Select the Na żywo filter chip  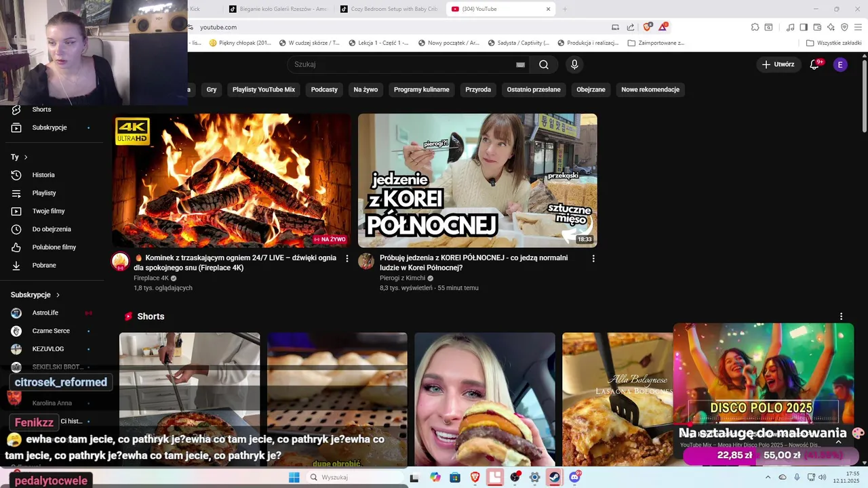point(366,89)
